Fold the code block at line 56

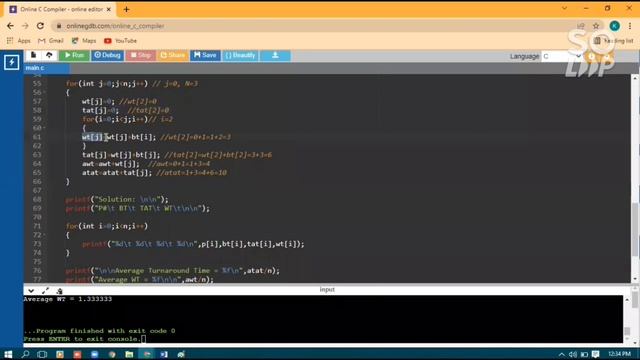44,93
